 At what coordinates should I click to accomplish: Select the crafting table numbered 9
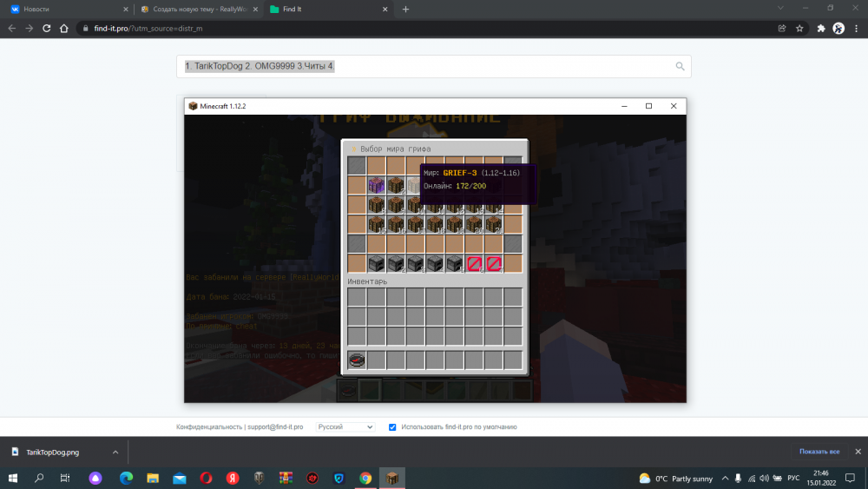[396, 205]
